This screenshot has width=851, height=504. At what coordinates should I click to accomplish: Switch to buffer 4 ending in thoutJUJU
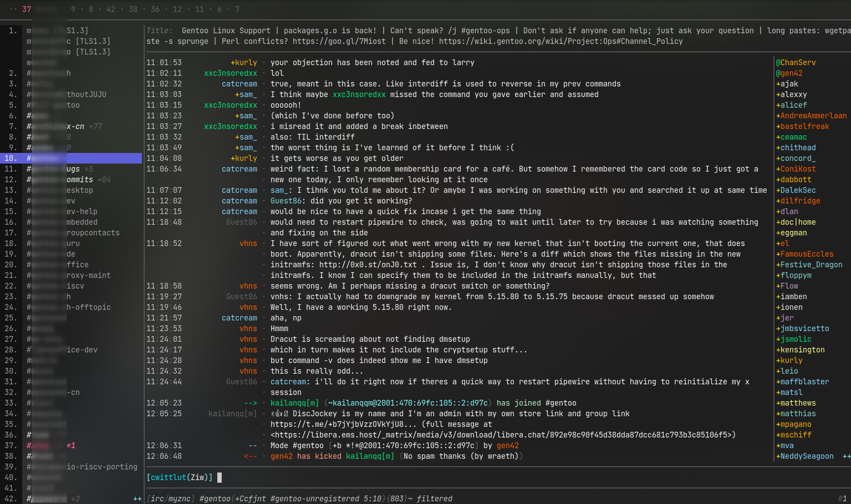(x=71, y=94)
